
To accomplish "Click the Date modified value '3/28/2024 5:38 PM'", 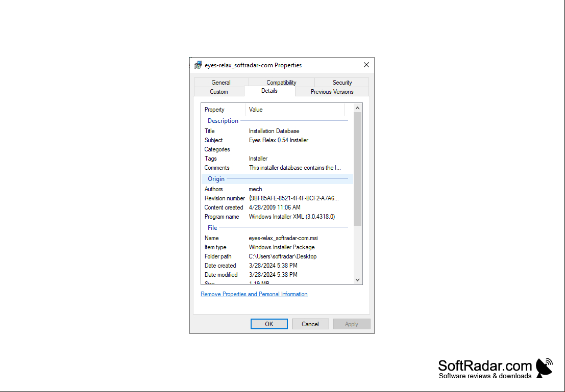I will (x=273, y=275).
